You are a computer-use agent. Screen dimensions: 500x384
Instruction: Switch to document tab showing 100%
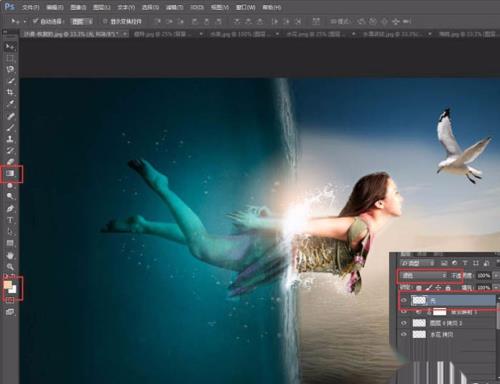point(242,34)
